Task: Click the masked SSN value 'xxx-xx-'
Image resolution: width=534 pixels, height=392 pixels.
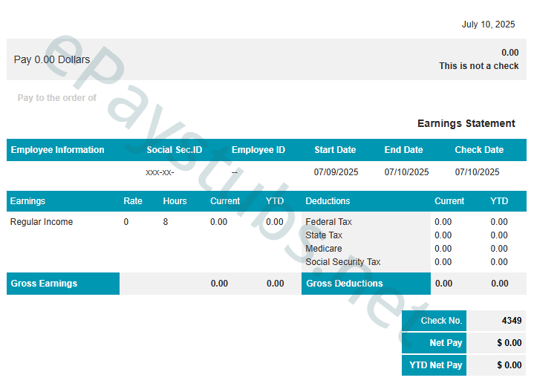Action: [x=160, y=172]
